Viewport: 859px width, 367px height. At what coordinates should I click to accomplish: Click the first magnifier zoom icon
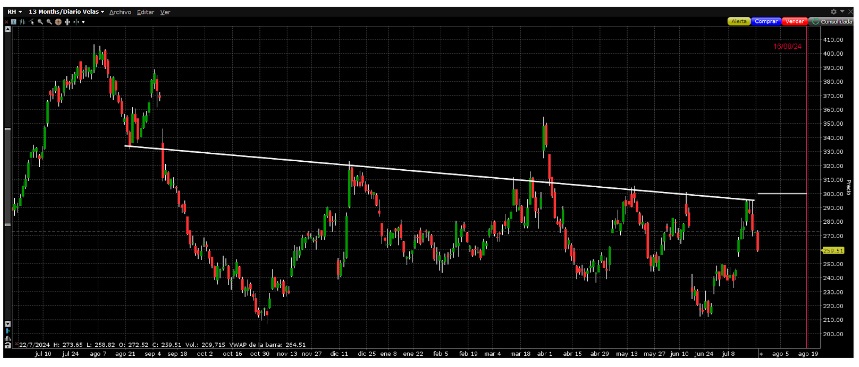(40, 22)
